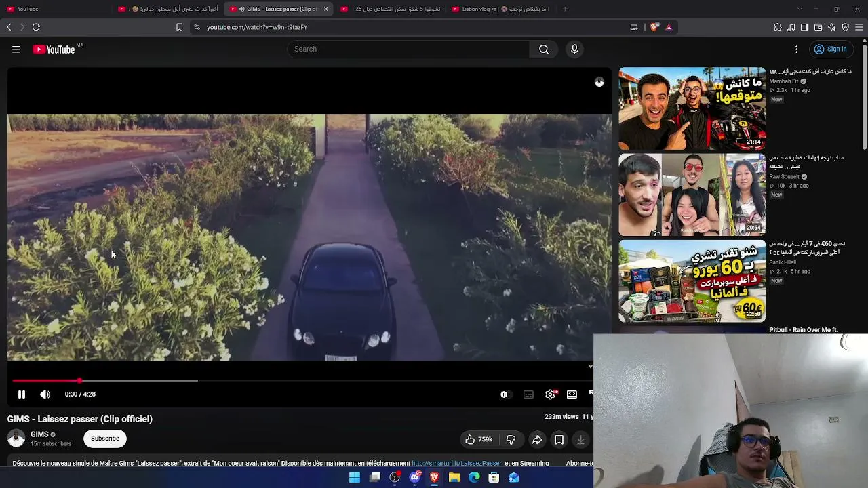Open the Sadik Hilali 60 euro video thumbnail
Screen dimensions: 868x488
coord(692,281)
